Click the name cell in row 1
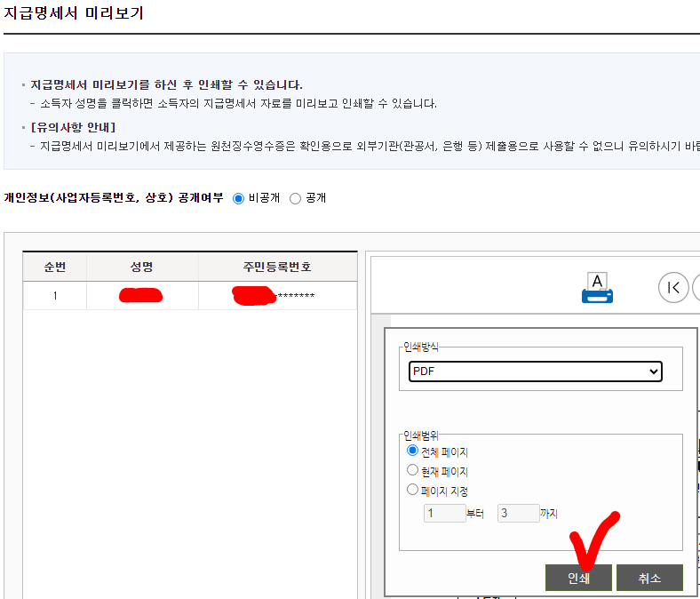This screenshot has width=700, height=599. click(x=142, y=296)
